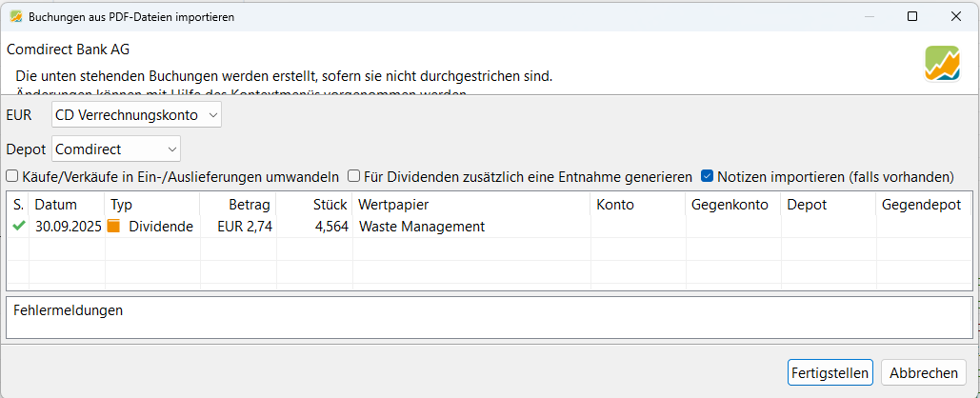Close the PDF import dialog
The width and height of the screenshot is (980, 398).
click(x=955, y=16)
